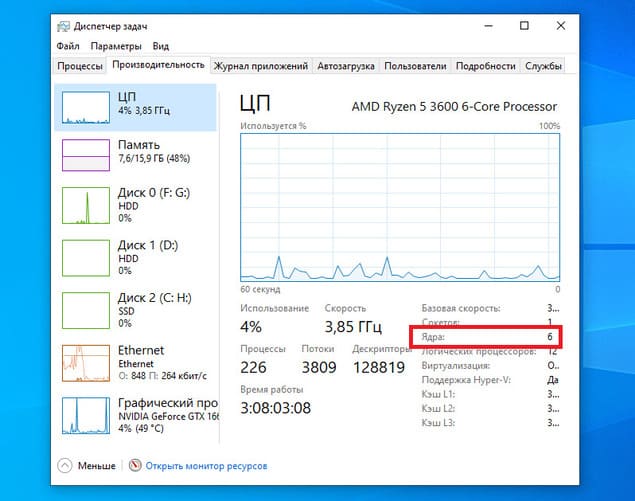Viewport: 635px width, 501px height.
Task: Click the CPU usage graph area
Action: (x=400, y=207)
